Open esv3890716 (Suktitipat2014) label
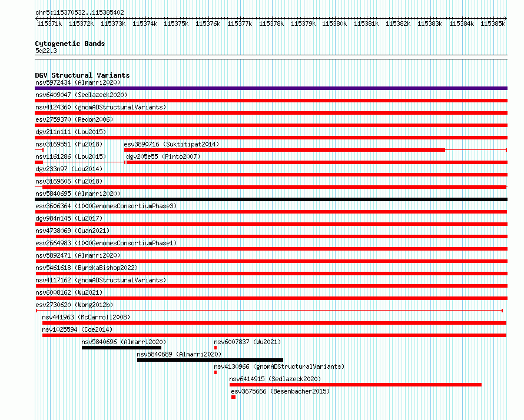The height and width of the screenshot is (420, 524). pyautogui.click(x=171, y=144)
